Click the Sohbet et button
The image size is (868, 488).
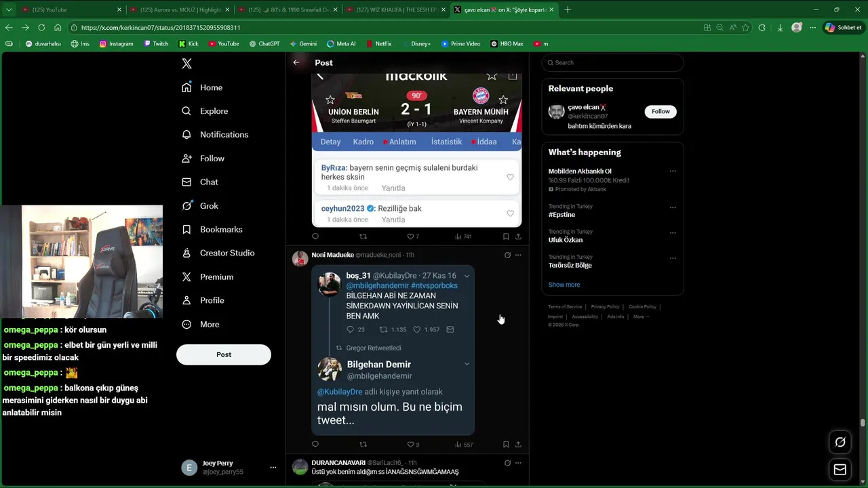point(843,28)
